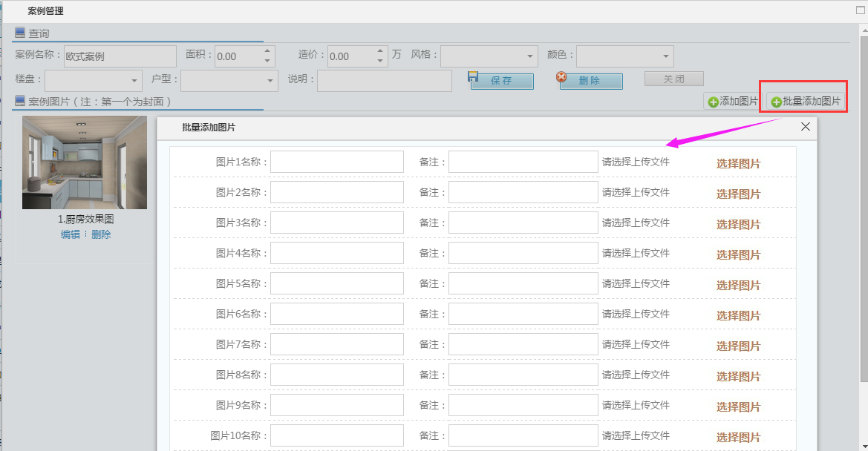Click Delete link under kitchen image
Screen dimensions: 868x451
[101, 234]
